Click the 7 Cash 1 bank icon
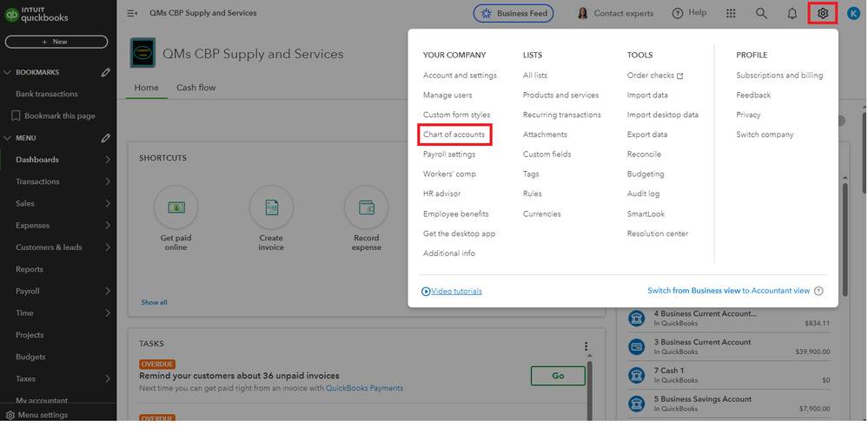 click(637, 375)
